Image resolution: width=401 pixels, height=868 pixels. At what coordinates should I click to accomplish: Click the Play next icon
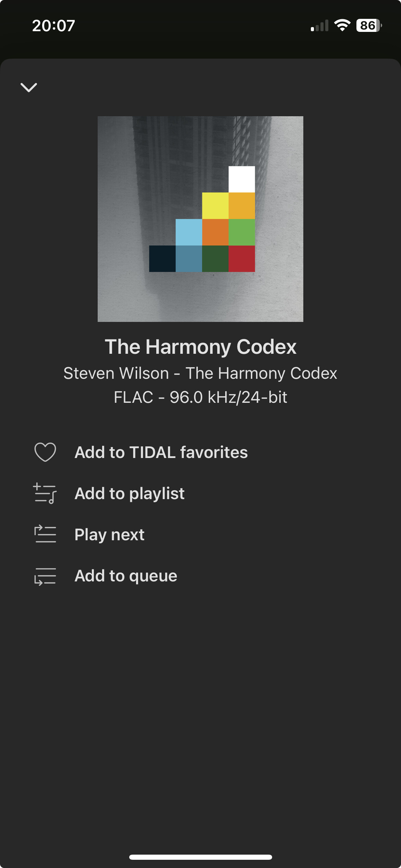click(x=45, y=534)
